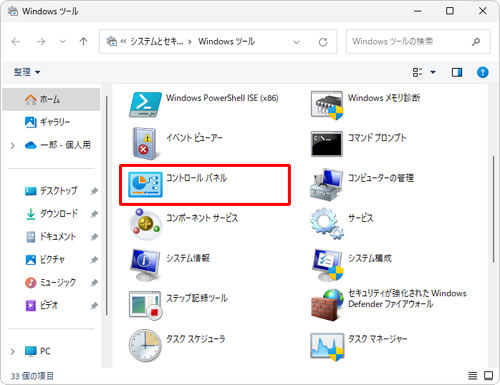Go up one level with up arrow
Screen dimensions: 500x385
[x=83, y=42]
